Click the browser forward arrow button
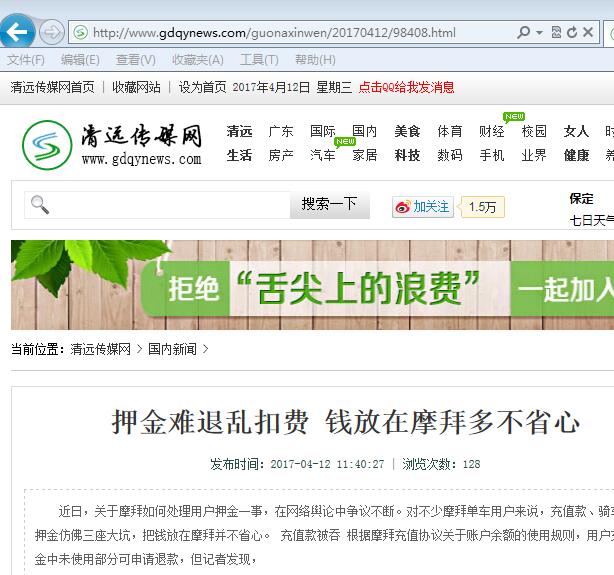Viewport: 614px width, 575px height. point(52,32)
